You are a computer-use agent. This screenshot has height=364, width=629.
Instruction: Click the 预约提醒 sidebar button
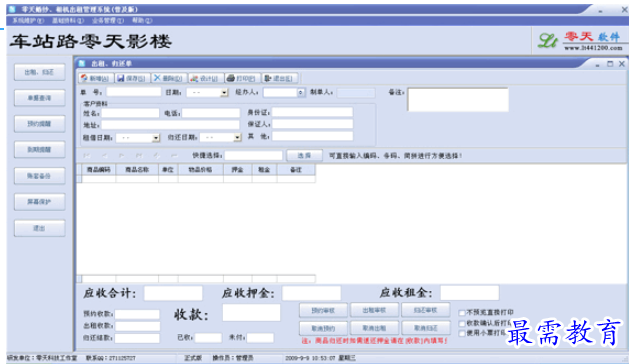(x=39, y=124)
